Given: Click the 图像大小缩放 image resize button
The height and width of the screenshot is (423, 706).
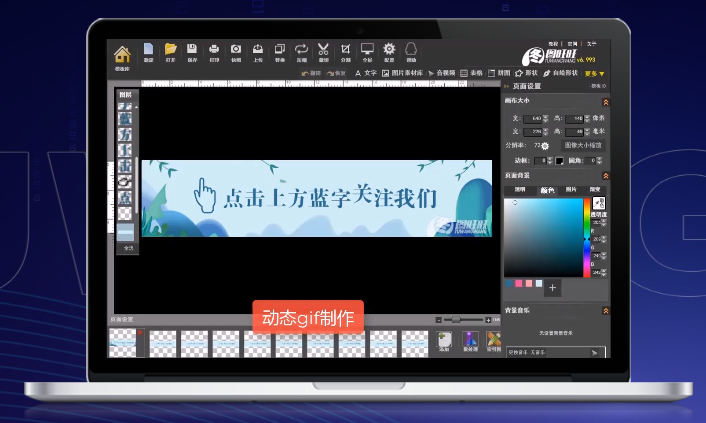Looking at the screenshot, I should click(x=583, y=146).
